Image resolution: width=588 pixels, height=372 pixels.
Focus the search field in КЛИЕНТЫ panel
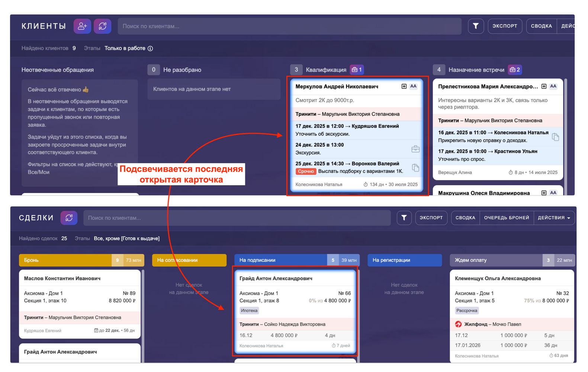(x=289, y=26)
